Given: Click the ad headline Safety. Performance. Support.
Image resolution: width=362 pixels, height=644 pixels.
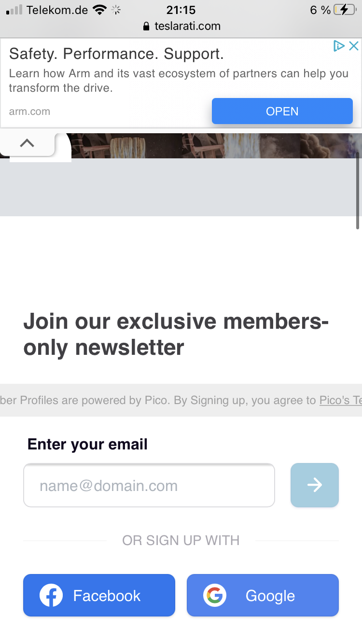Looking at the screenshot, I should tap(116, 54).
